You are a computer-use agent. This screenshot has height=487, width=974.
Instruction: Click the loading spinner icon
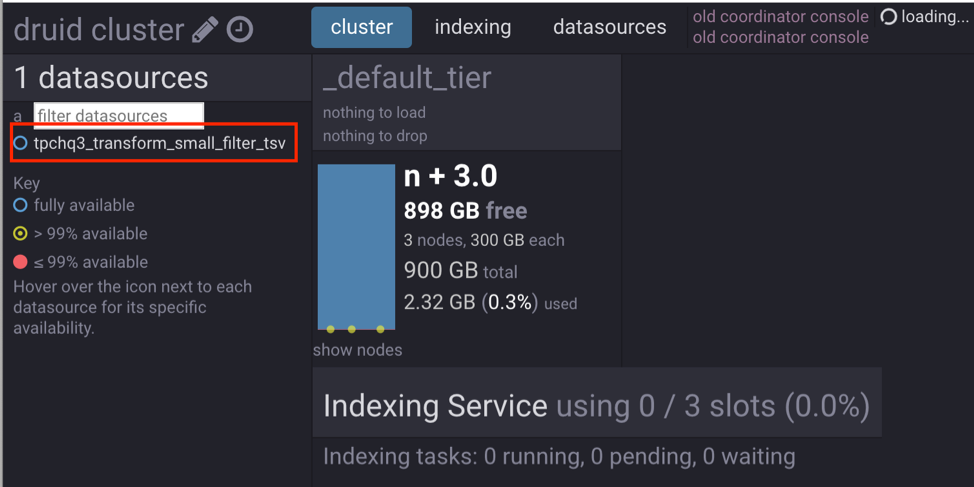[x=888, y=17]
